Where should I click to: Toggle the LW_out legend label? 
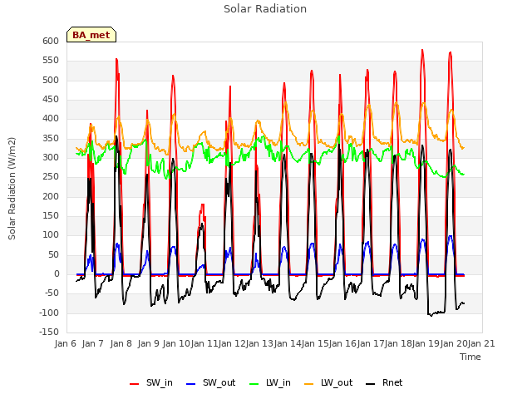(x=337, y=382)
